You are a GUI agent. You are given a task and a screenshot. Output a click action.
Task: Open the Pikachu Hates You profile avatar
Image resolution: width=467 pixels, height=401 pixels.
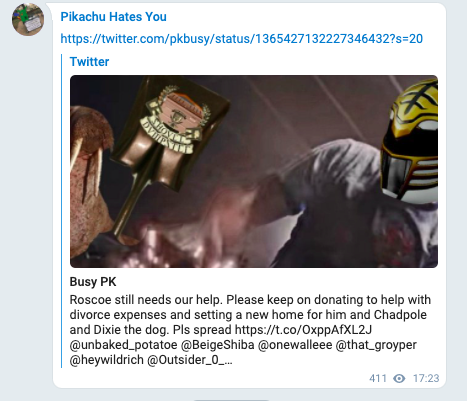point(28,20)
